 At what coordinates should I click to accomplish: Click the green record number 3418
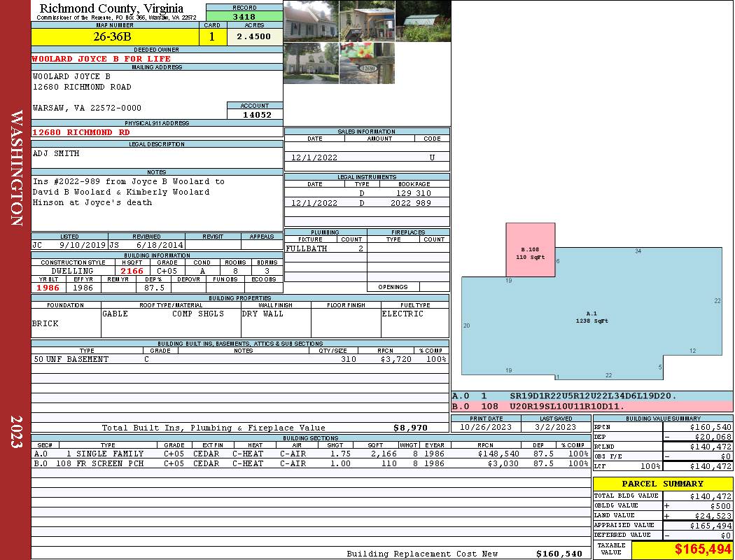pos(244,17)
